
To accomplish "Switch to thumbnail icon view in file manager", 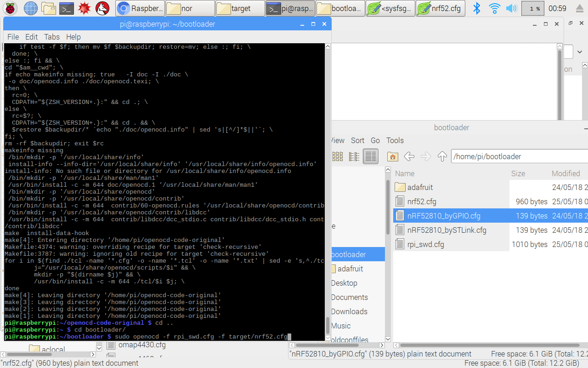I will click(x=337, y=156).
